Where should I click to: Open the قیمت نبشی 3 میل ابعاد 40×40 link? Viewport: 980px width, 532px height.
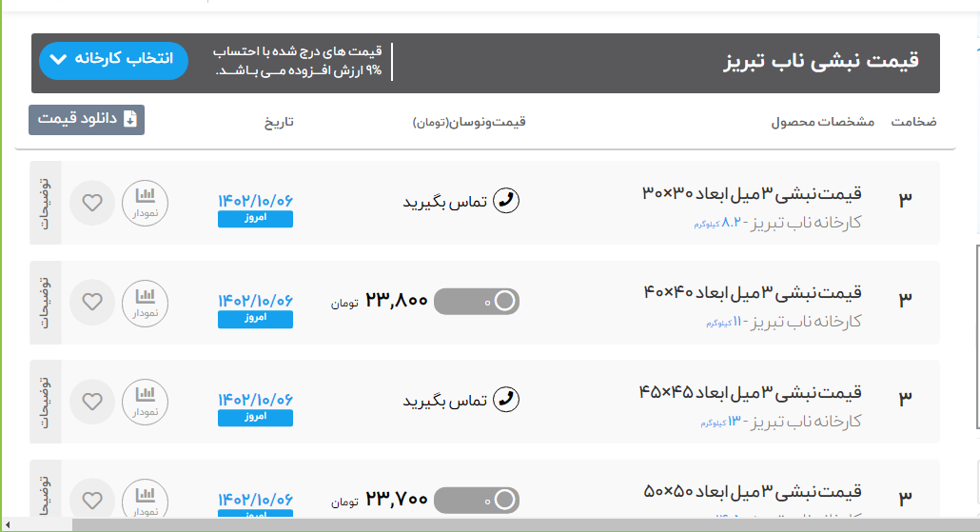pos(752,292)
